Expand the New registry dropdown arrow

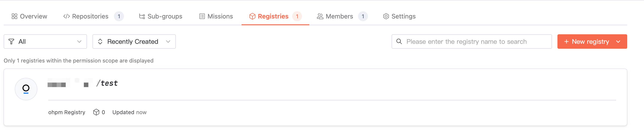pos(618,42)
